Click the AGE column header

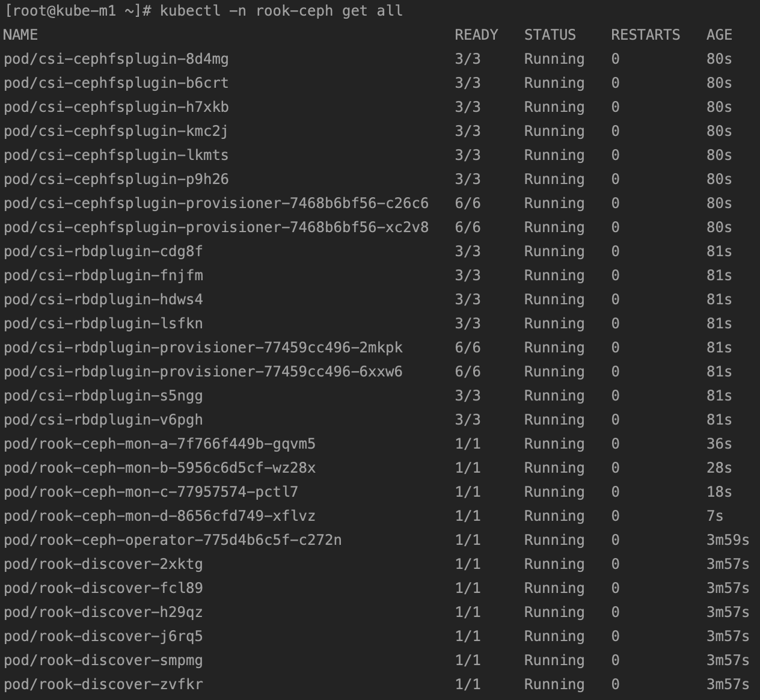[x=719, y=35]
